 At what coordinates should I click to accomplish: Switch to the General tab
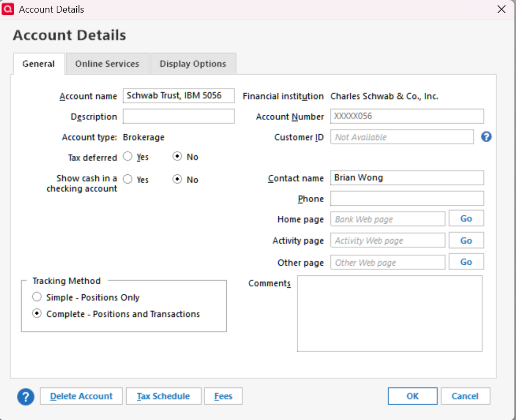(x=38, y=64)
